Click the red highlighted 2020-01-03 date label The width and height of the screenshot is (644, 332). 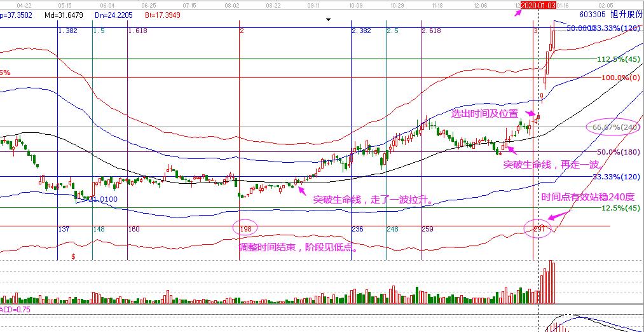[x=538, y=4]
